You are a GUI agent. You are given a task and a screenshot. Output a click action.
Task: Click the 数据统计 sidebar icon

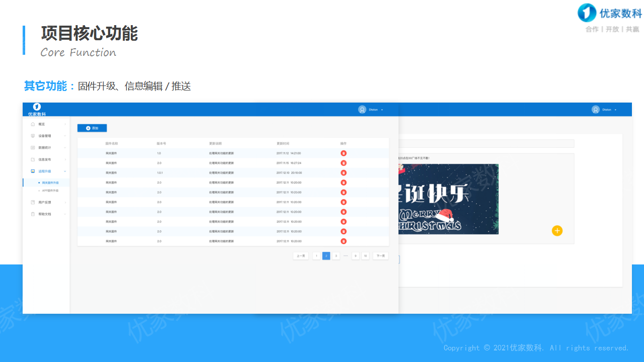pos(33,148)
